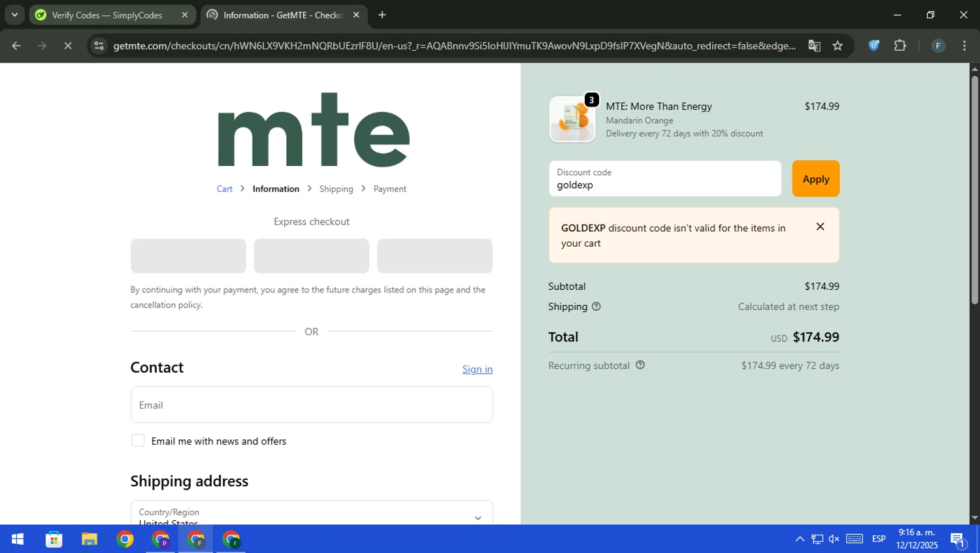Close the Verify Codes SimplyCodes tab
Image resolution: width=980 pixels, height=553 pixels.
click(x=184, y=15)
